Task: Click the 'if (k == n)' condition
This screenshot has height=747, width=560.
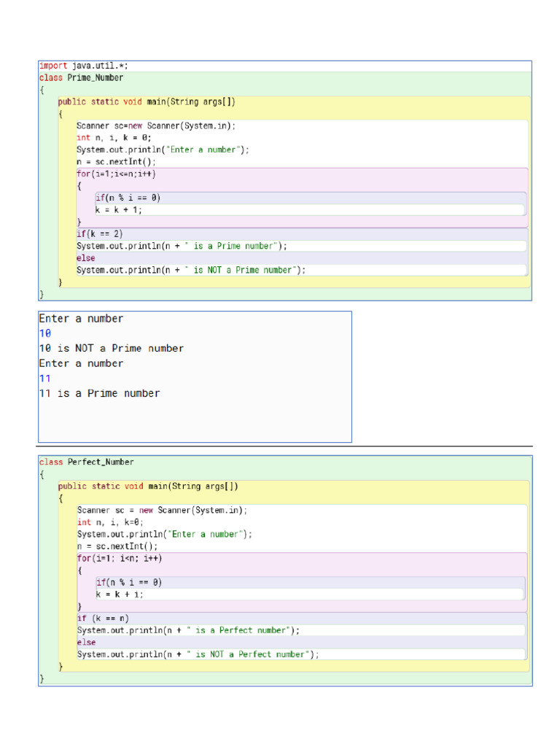Action: pyautogui.click(x=103, y=619)
